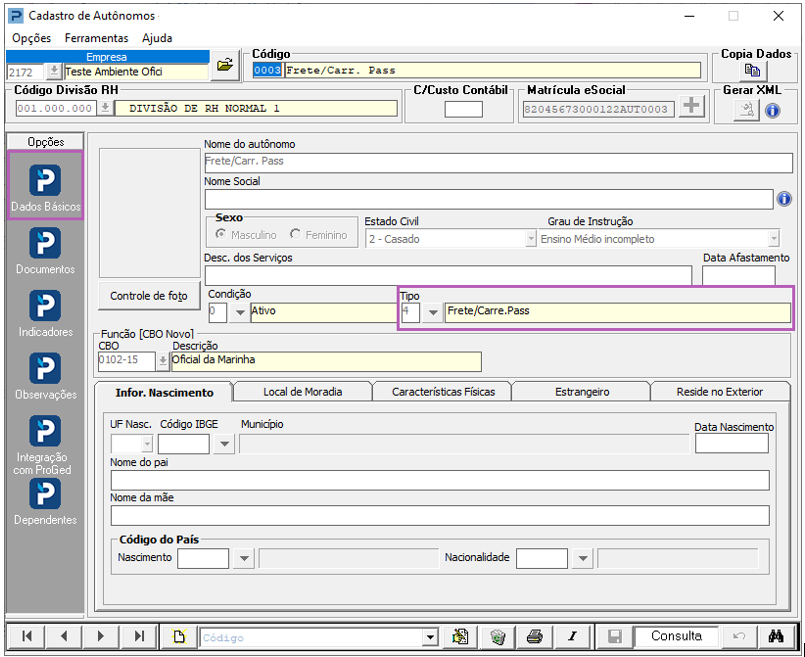
Task: Click the undo arrow icon
Action: pyautogui.click(x=739, y=637)
